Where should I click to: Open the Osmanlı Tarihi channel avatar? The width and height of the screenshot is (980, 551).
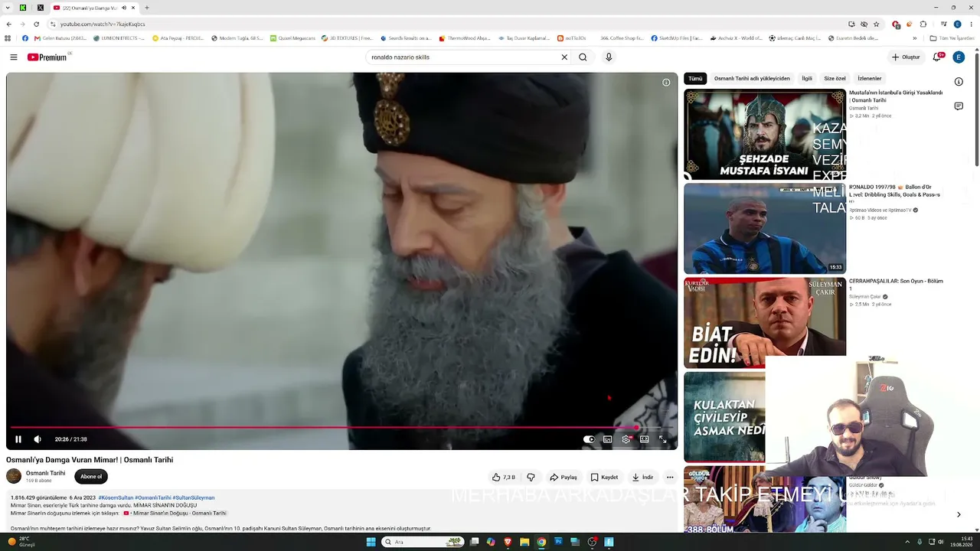tap(14, 476)
